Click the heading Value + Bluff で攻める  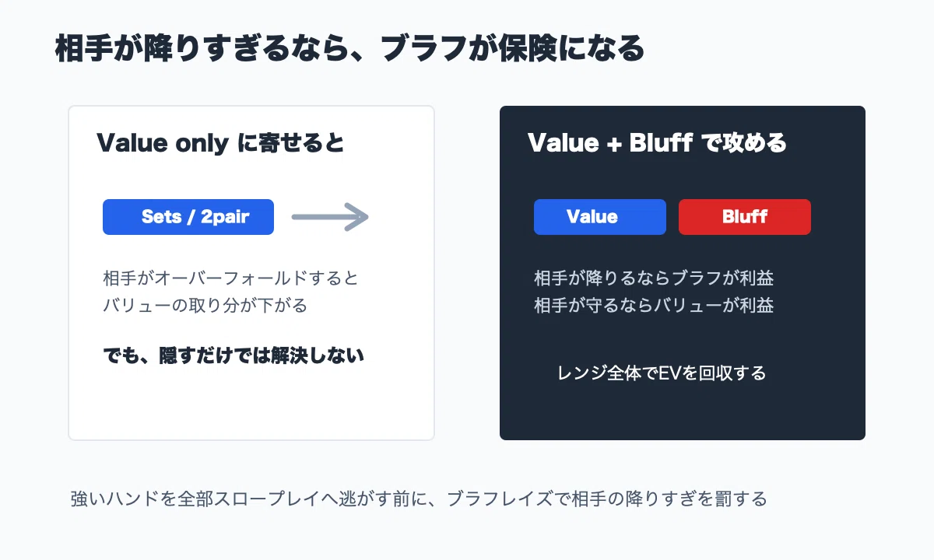coord(657,143)
